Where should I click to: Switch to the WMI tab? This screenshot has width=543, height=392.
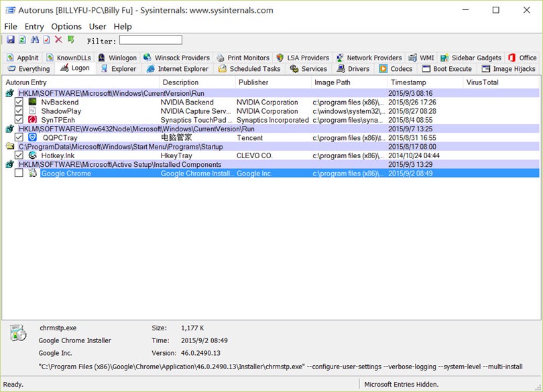click(x=422, y=58)
